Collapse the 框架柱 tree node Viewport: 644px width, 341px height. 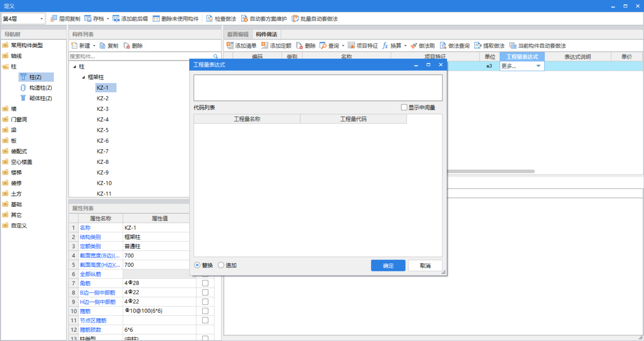(84, 77)
